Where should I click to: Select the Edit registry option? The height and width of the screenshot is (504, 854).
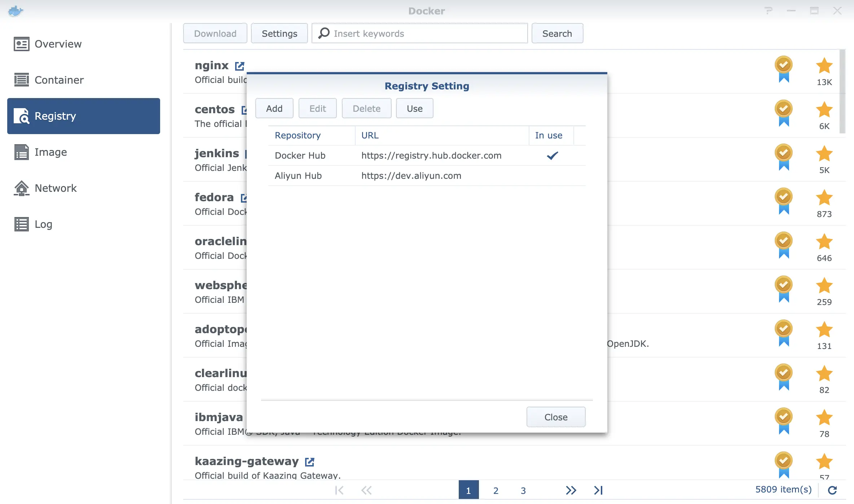point(317,108)
